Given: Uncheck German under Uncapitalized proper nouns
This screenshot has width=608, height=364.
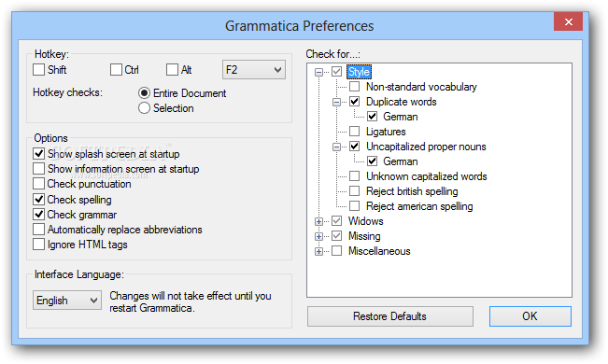Looking at the screenshot, I should pyautogui.click(x=373, y=161).
